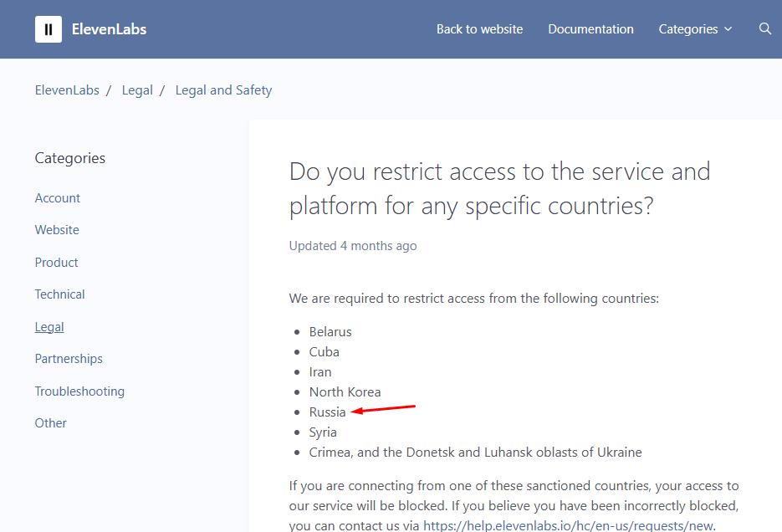Click Russia in the restricted countries list
This screenshot has width=782, height=532.
coord(327,412)
